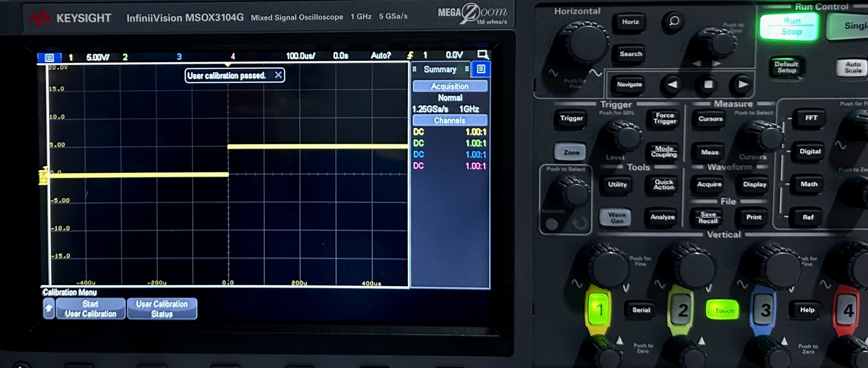Hit the Digital key
868x368 pixels.
pos(810,151)
